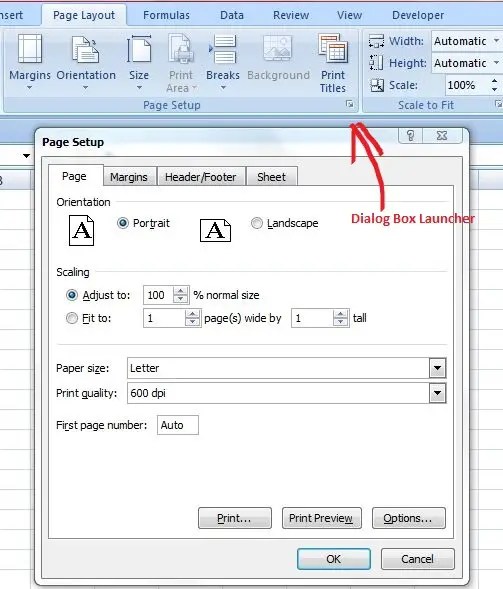The height and width of the screenshot is (589, 503).
Task: Switch to the Formulas ribbon tab
Action: point(166,15)
